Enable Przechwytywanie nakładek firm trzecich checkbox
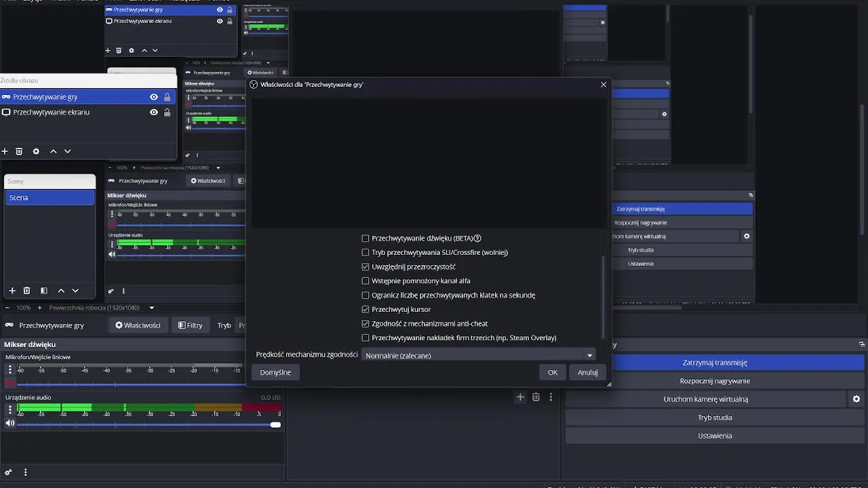The image size is (868, 488). tap(366, 338)
